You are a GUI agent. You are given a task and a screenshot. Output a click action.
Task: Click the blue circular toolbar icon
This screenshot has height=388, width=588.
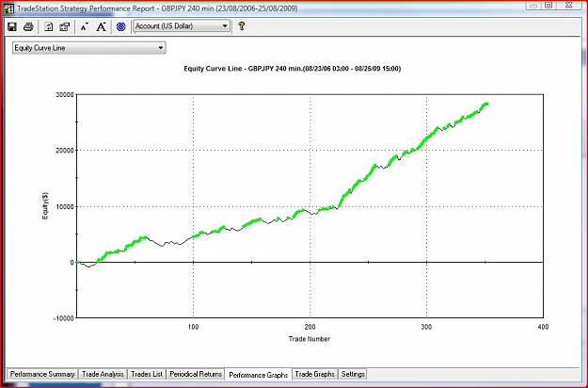click(x=120, y=26)
